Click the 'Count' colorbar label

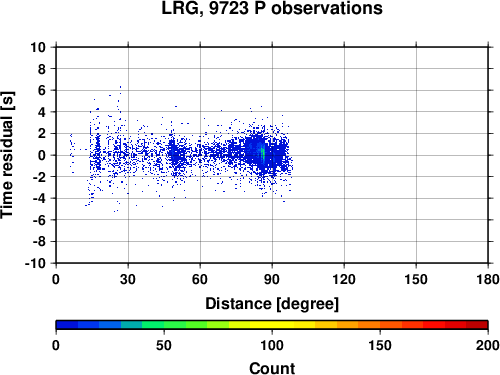(x=272, y=368)
